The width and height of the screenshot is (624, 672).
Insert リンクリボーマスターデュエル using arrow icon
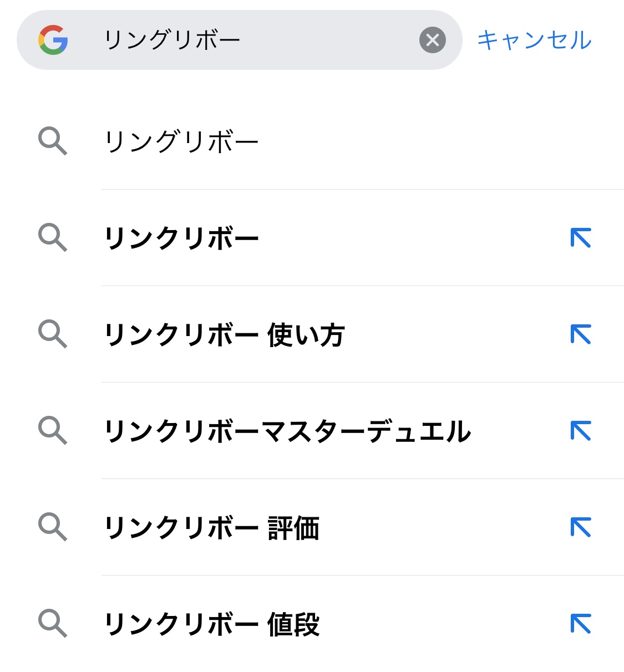(x=581, y=431)
